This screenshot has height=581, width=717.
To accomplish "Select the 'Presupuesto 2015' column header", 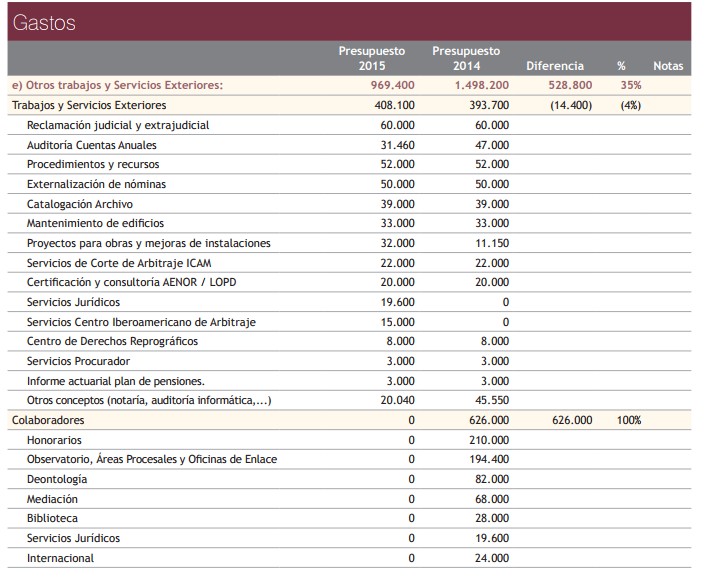I will [x=372, y=58].
